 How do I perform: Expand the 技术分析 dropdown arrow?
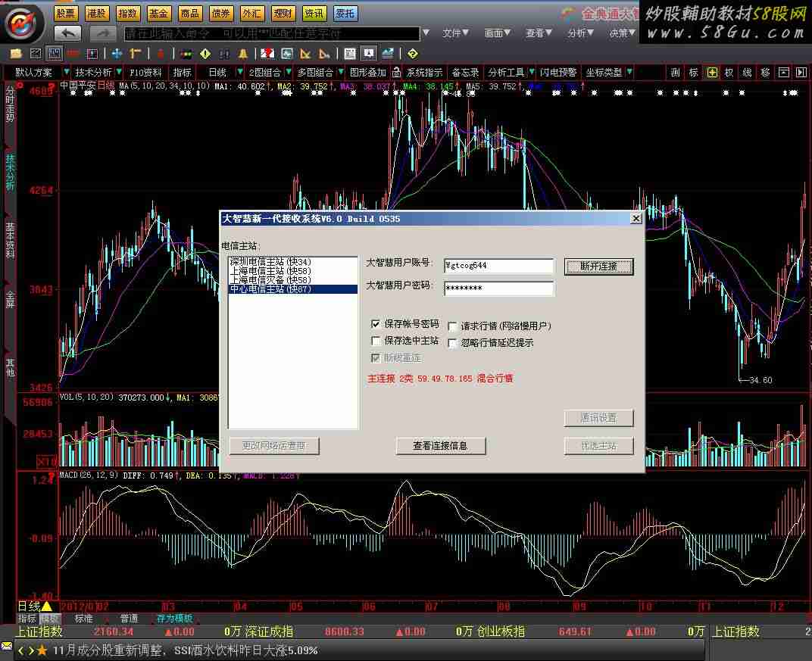119,71
